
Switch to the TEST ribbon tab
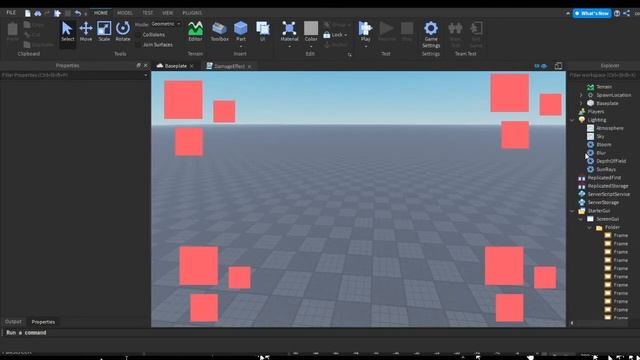tap(147, 13)
